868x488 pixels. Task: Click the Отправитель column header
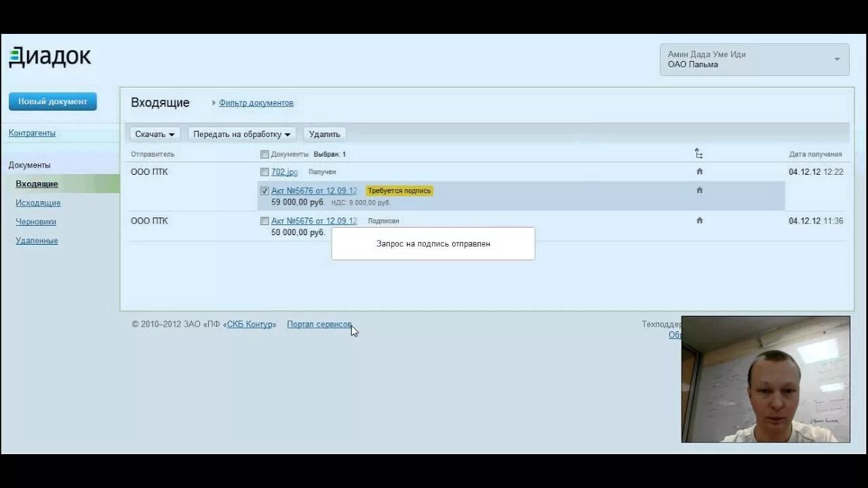tap(153, 155)
